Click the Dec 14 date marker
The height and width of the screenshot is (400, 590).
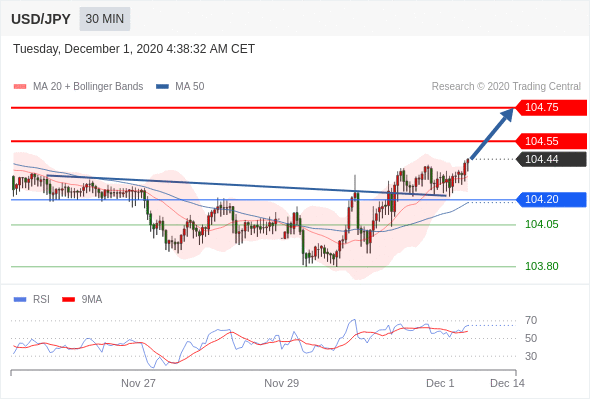[x=507, y=383]
